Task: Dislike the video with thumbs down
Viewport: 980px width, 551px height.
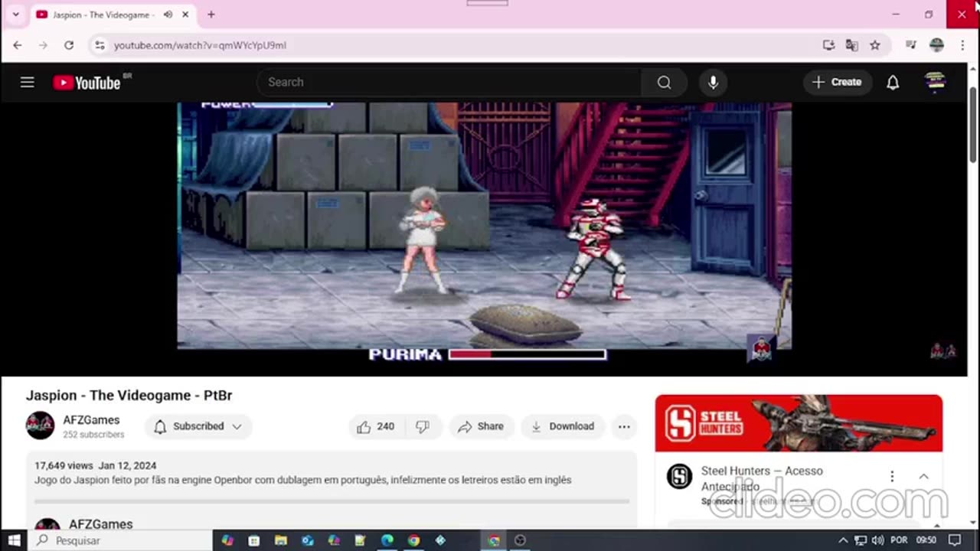Action: (x=423, y=426)
